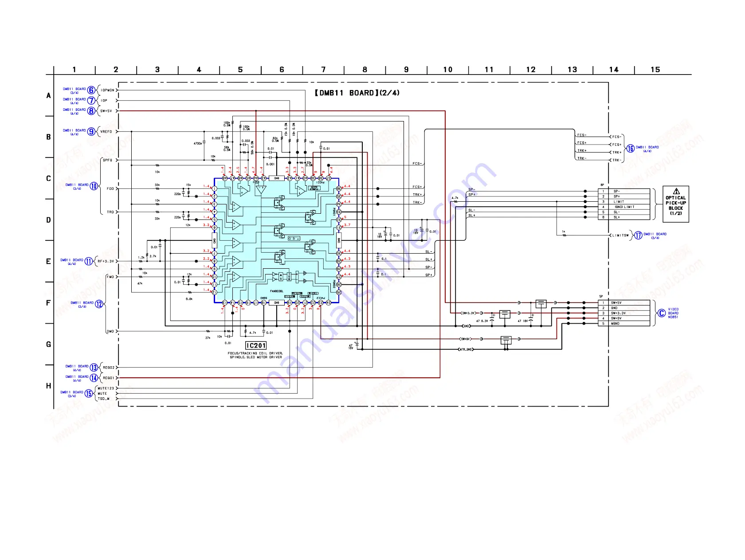Click the VREFO signal label
Viewport: 745px width, 560px height.
(x=106, y=132)
